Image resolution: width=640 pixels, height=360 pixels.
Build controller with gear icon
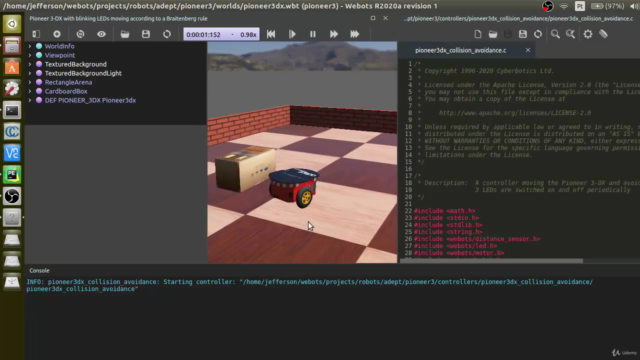coord(588,34)
